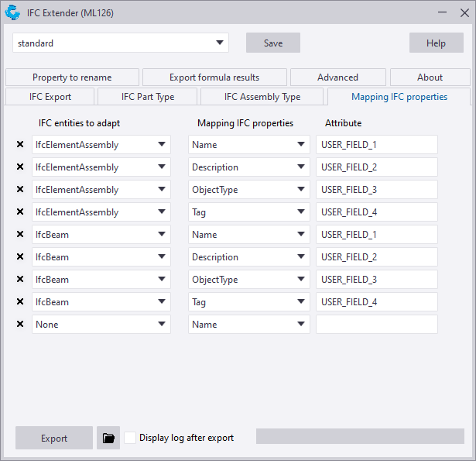The height and width of the screenshot is (461, 476).
Task: Select Mapping IFC properties tab
Action: tap(399, 97)
